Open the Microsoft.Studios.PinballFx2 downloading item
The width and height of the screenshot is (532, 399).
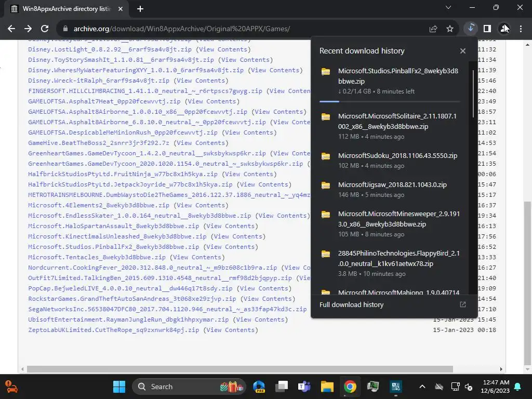point(390,82)
